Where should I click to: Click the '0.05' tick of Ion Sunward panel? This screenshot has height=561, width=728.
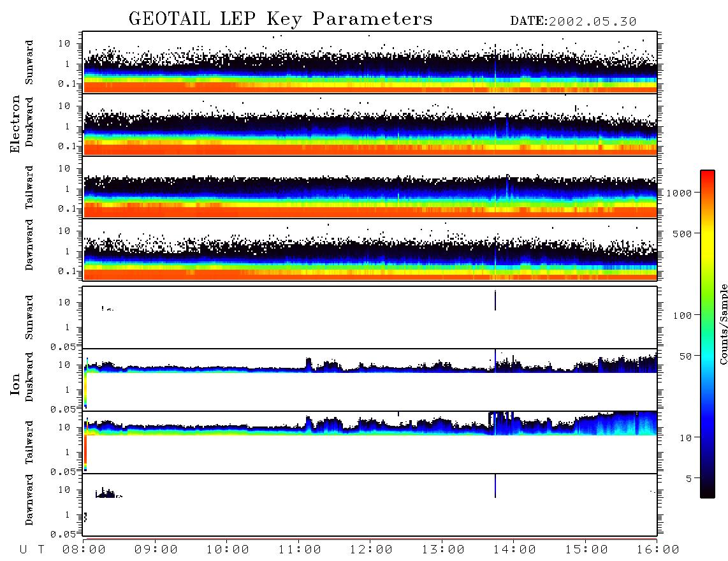click(62, 346)
